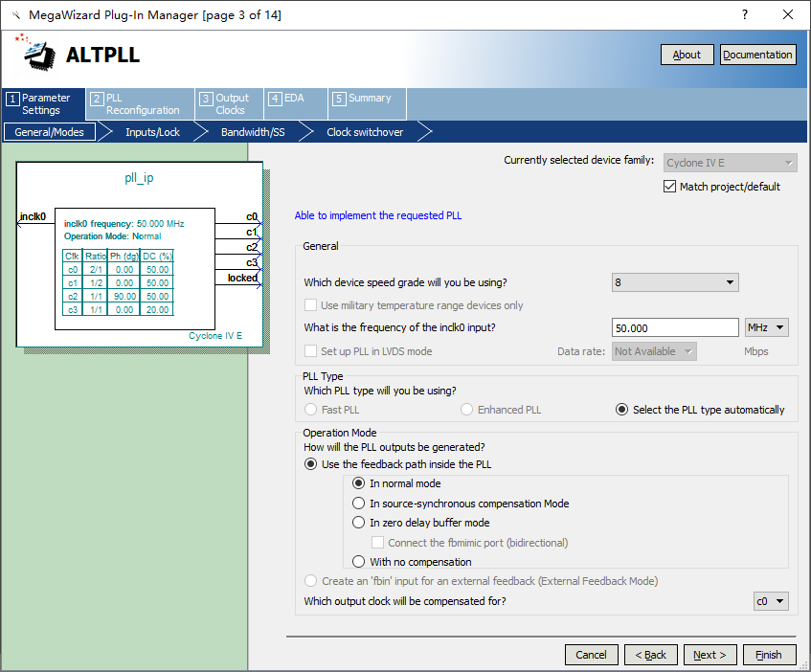Image resolution: width=811 pixels, height=672 pixels.
Task: Switch to EDA tab
Action: (295, 104)
